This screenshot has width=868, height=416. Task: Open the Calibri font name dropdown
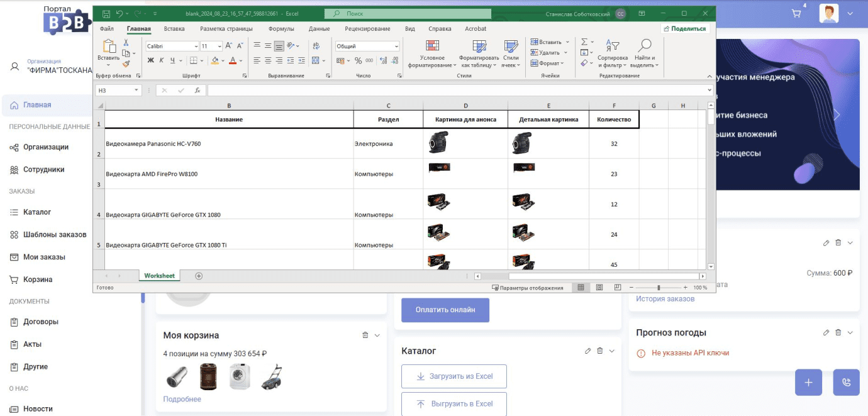tap(196, 47)
